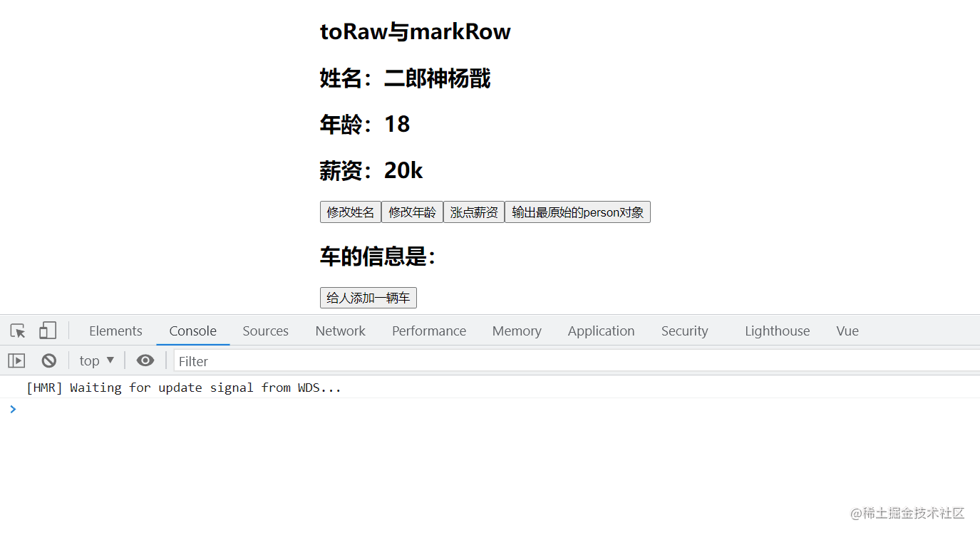Click the 涨点薪资 button

473,212
